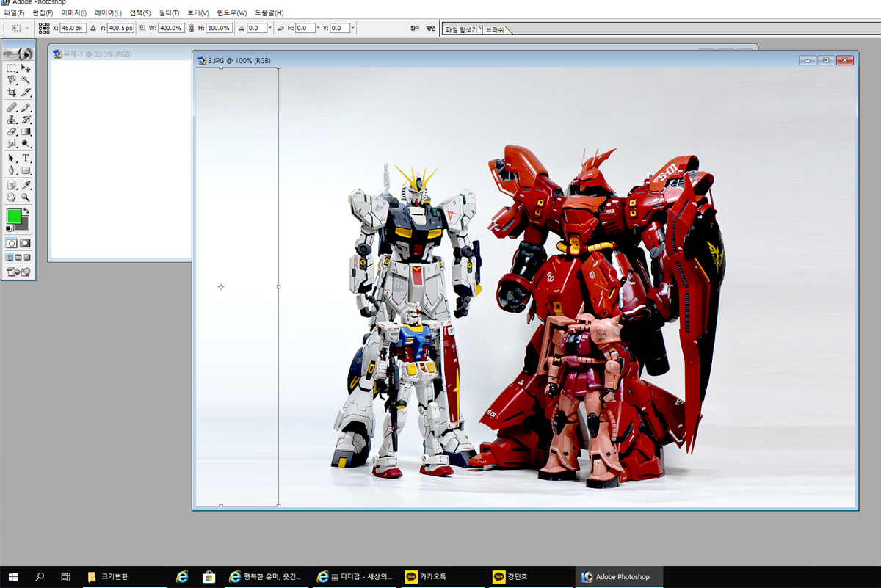Viewport: 881px width, 588px height.
Task: Select the Healing Brush tool
Action: (12, 107)
